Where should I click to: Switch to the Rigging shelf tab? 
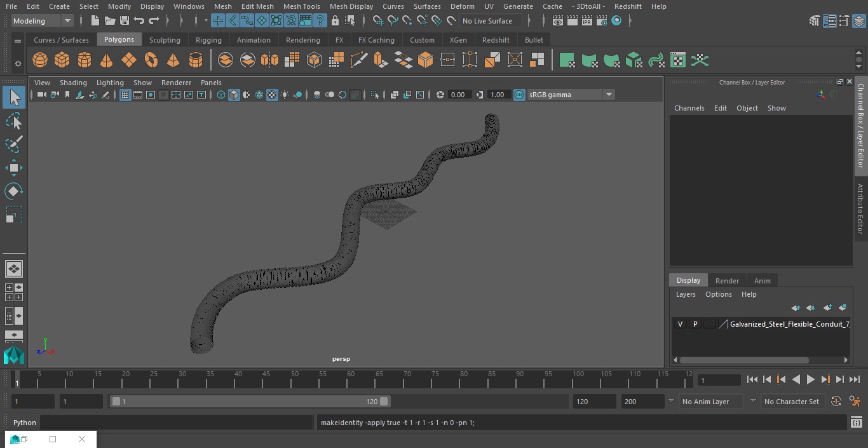pyautogui.click(x=208, y=40)
